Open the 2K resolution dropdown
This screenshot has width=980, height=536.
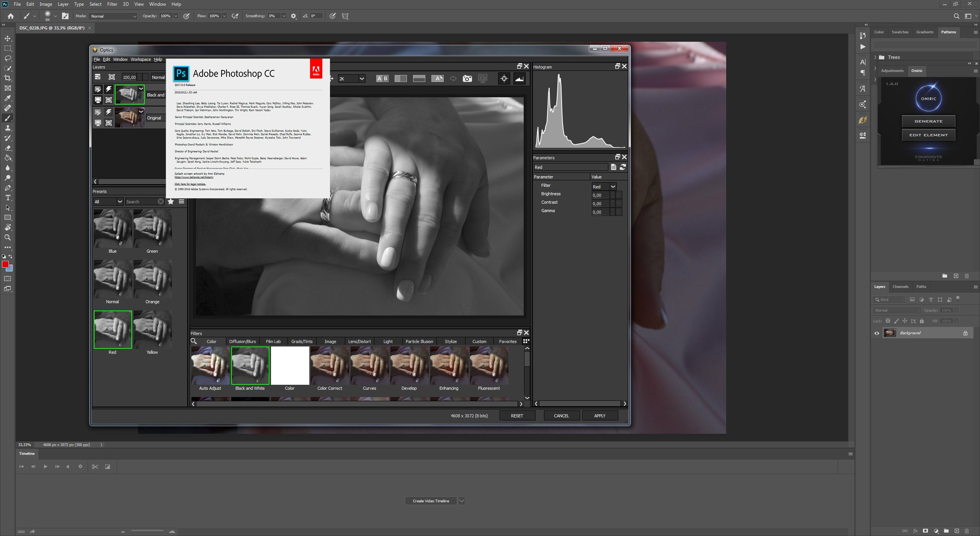pos(361,78)
